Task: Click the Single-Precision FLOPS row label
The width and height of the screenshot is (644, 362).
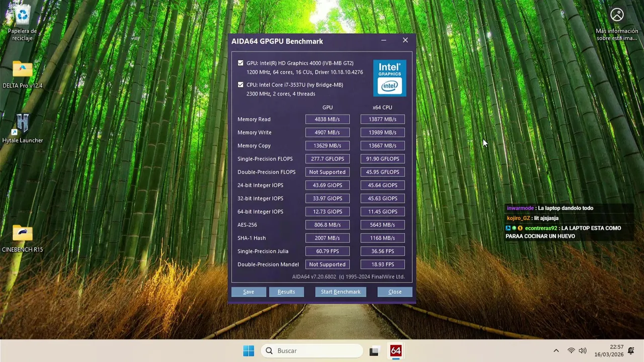Action: point(265,159)
